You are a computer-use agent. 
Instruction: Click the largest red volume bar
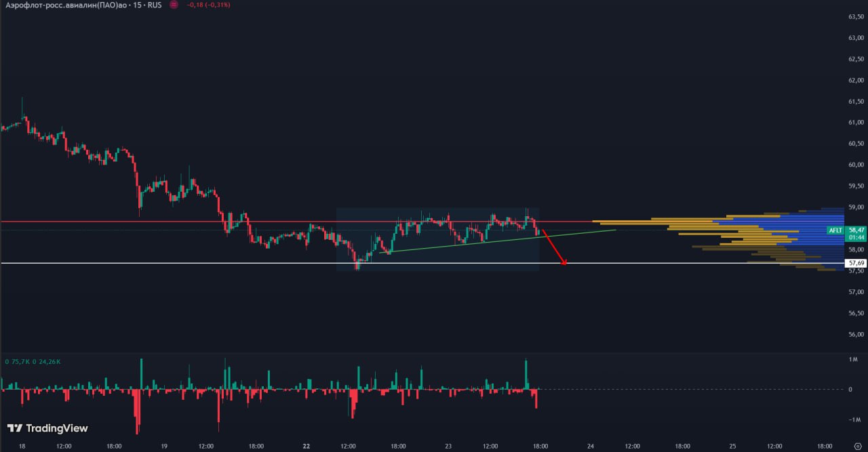point(138,410)
